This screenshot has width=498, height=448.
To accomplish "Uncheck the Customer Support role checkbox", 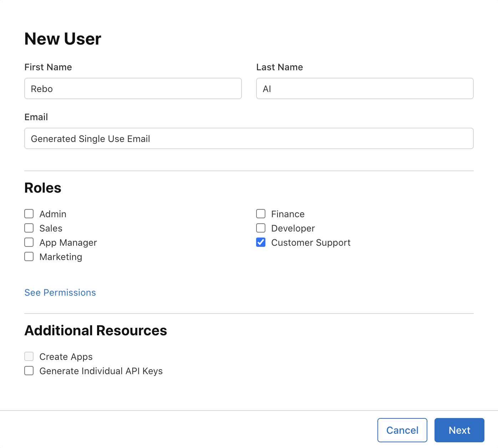I will [x=261, y=242].
